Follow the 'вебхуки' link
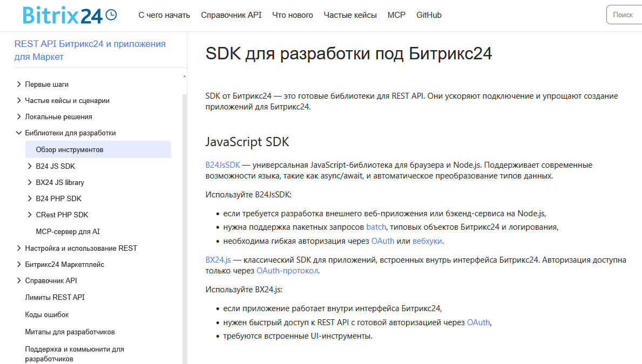642x364 pixels. (x=427, y=241)
